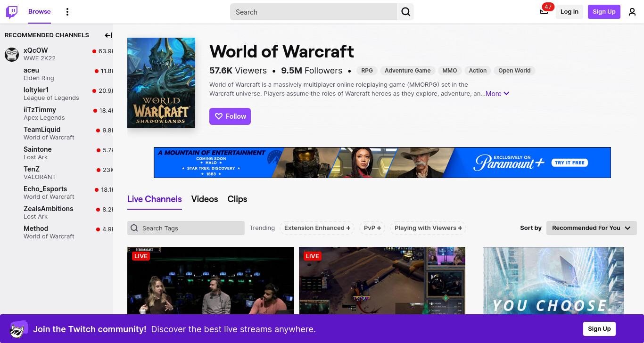The width and height of the screenshot is (644, 343).
Task: Click the TRY IT FREE Paramount+ button
Action: coord(570,163)
